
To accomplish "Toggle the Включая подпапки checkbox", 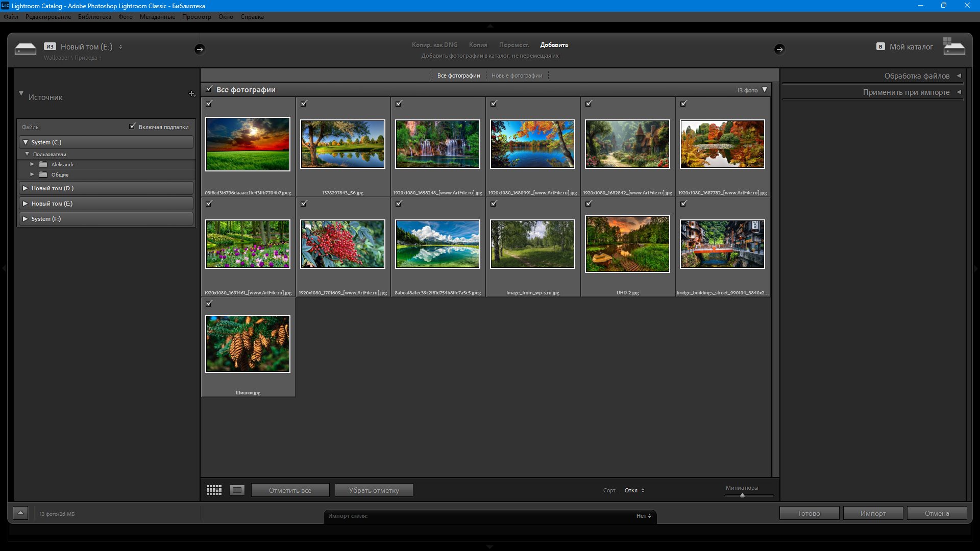I will tap(133, 126).
